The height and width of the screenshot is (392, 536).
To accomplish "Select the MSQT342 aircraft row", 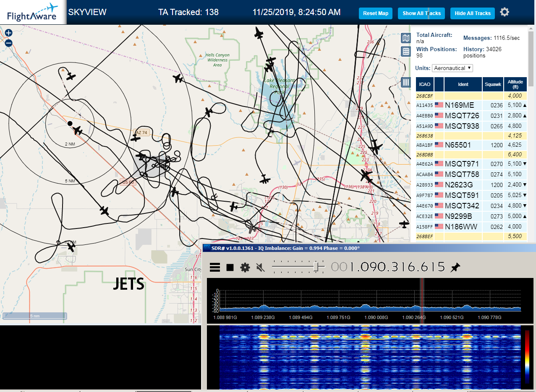I will tap(471, 206).
